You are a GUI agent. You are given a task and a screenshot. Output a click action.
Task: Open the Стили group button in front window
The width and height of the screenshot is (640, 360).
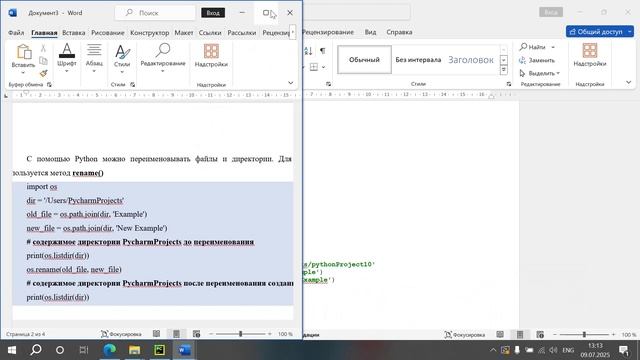coord(122,58)
